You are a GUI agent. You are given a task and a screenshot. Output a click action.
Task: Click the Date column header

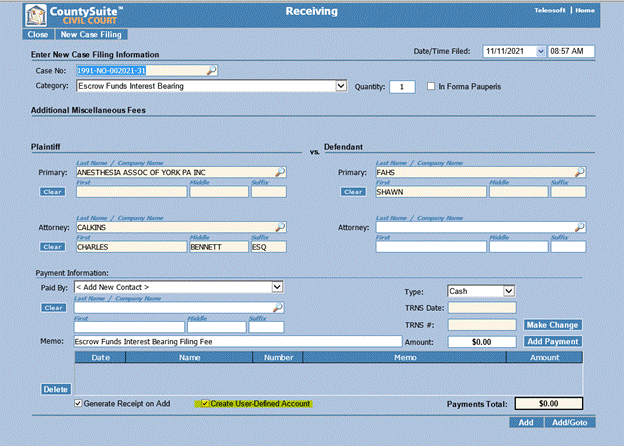coord(100,357)
